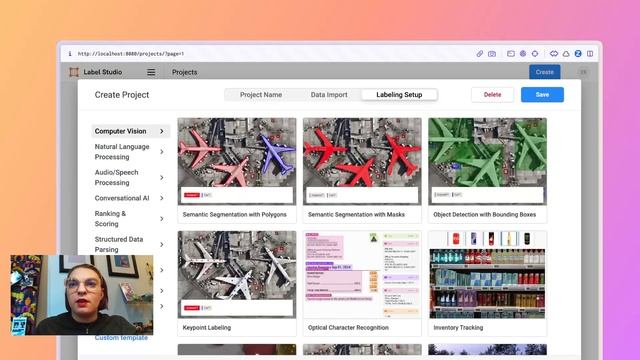Select the Structured Data Parsing category
The height and width of the screenshot is (360, 640).
(x=131, y=244)
